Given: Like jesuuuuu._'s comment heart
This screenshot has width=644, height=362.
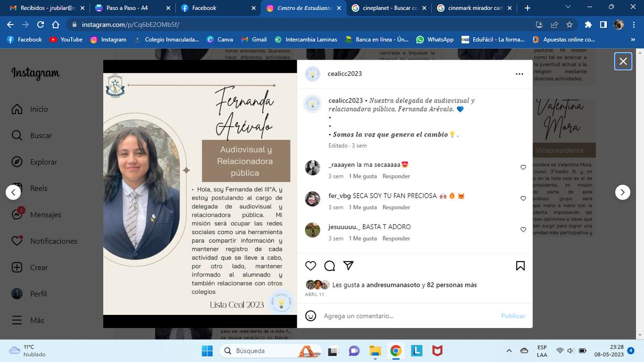Looking at the screenshot, I should [523, 230].
